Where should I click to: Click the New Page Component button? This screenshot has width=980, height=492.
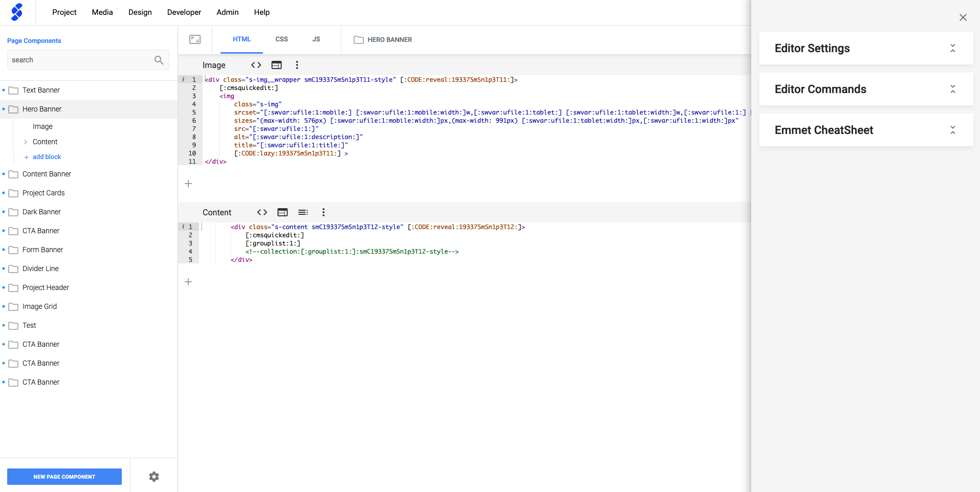[64, 477]
